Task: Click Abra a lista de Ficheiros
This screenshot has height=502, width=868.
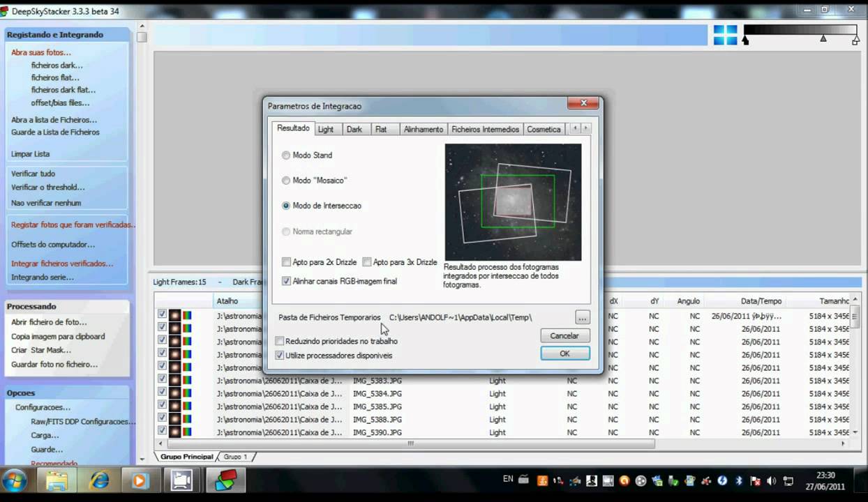Action: (54, 120)
